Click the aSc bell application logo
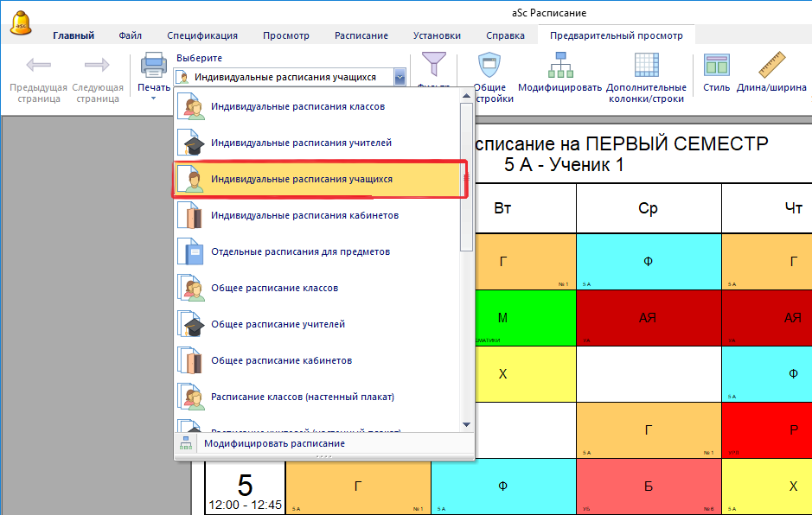 click(x=22, y=22)
